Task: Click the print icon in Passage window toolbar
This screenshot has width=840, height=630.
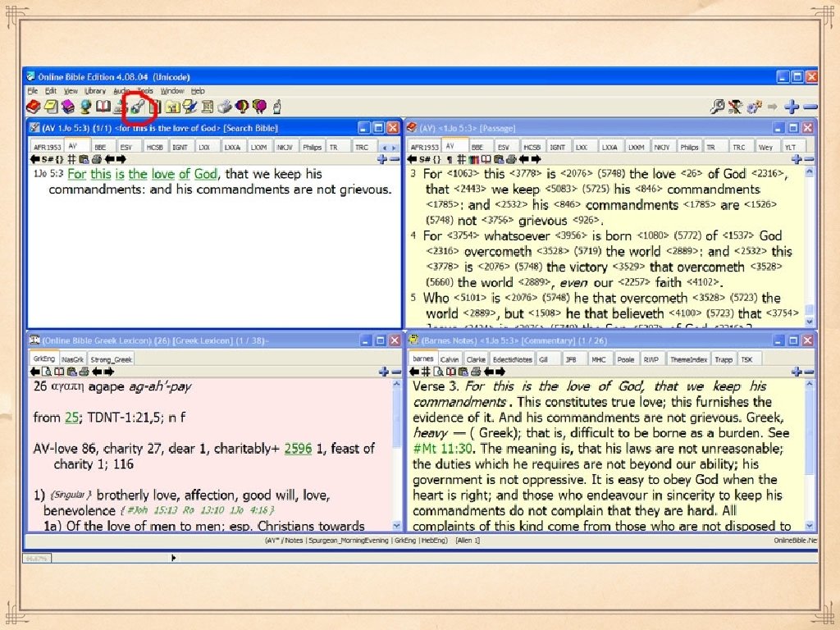Action: tap(511, 159)
